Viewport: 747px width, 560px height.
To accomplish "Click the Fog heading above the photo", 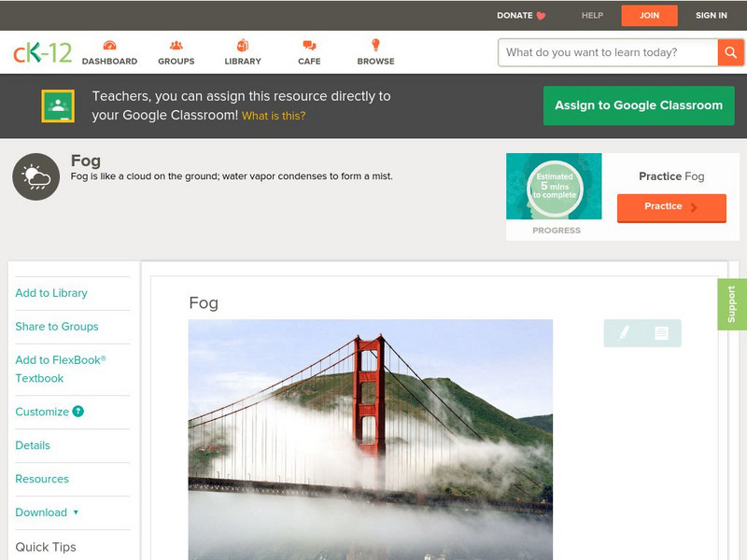I will 204,303.
